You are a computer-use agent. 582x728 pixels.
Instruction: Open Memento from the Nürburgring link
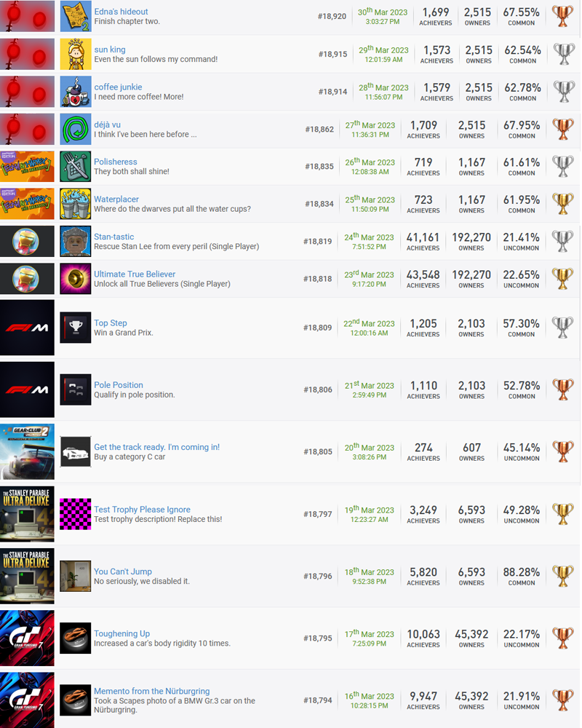point(152,692)
